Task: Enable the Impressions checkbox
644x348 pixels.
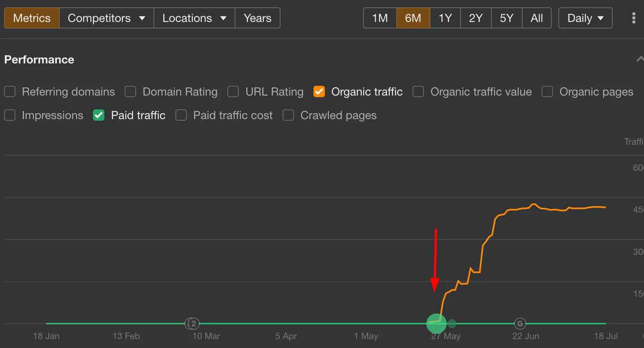Action: coord(10,115)
